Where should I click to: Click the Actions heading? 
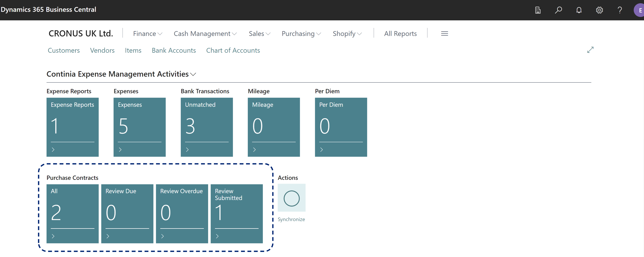tap(288, 178)
